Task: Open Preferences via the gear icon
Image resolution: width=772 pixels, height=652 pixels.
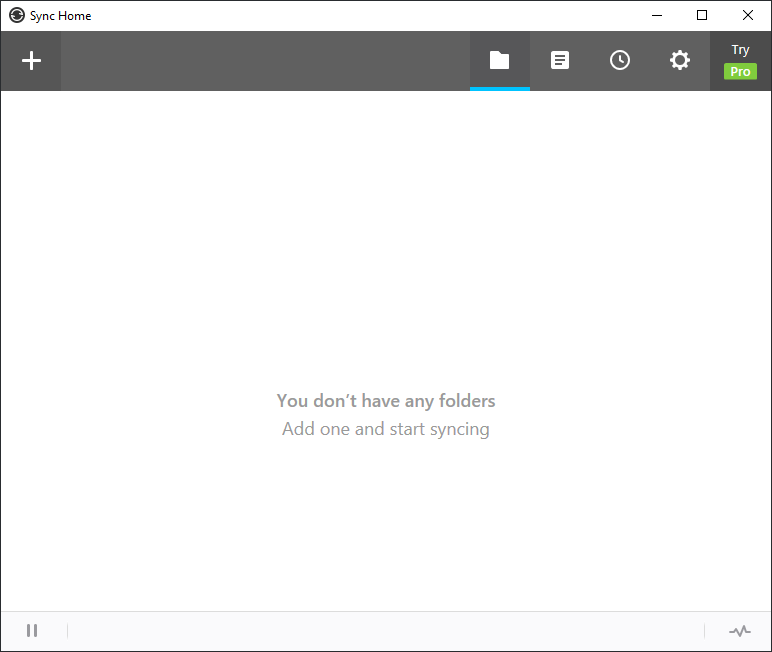Action: 680,61
